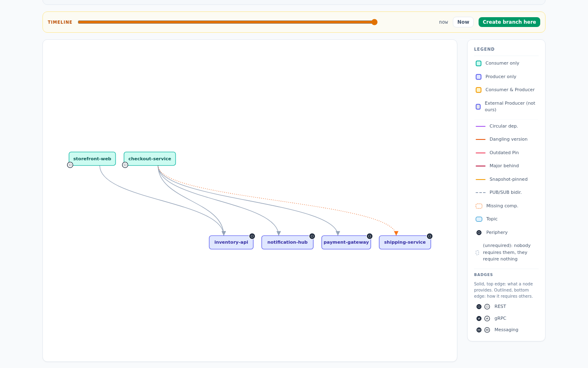The height and width of the screenshot is (368, 588).
Task: Click the Circular dep. legend line
Action: click(x=481, y=126)
